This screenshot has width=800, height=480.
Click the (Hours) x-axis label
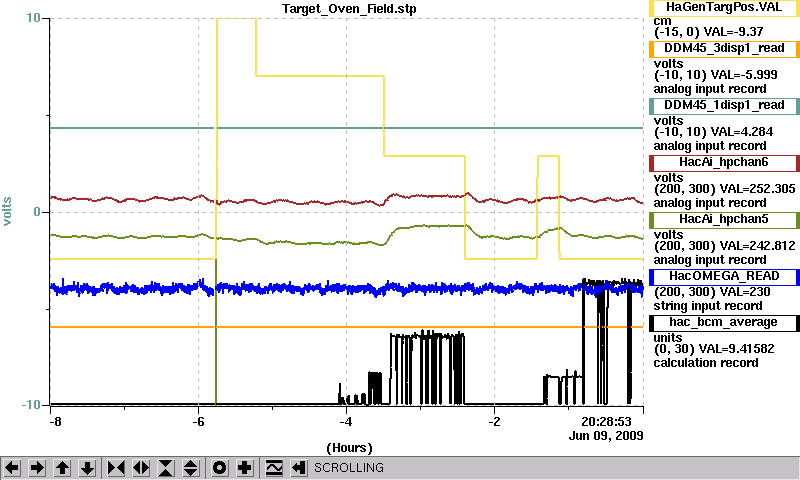pyautogui.click(x=349, y=448)
